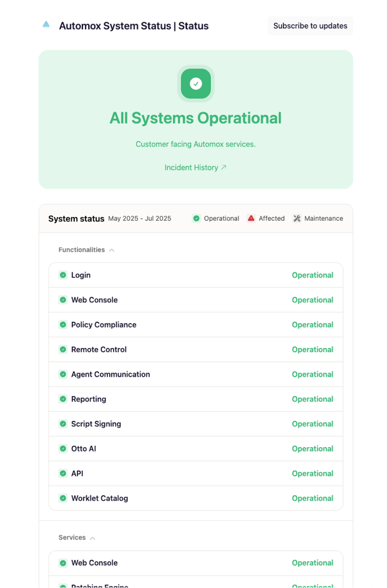This screenshot has height=588, width=387.
Task: Click the Automox System Status page title
Action: click(x=134, y=26)
